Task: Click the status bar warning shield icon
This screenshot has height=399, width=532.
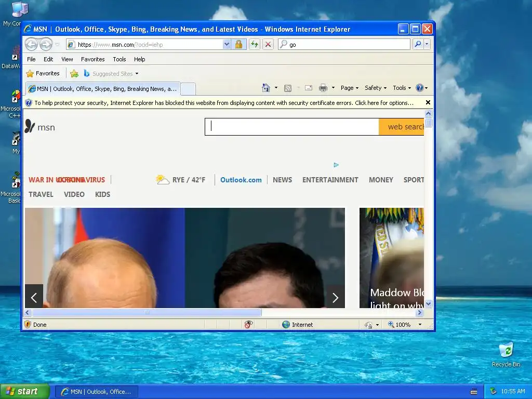Action: [28, 324]
